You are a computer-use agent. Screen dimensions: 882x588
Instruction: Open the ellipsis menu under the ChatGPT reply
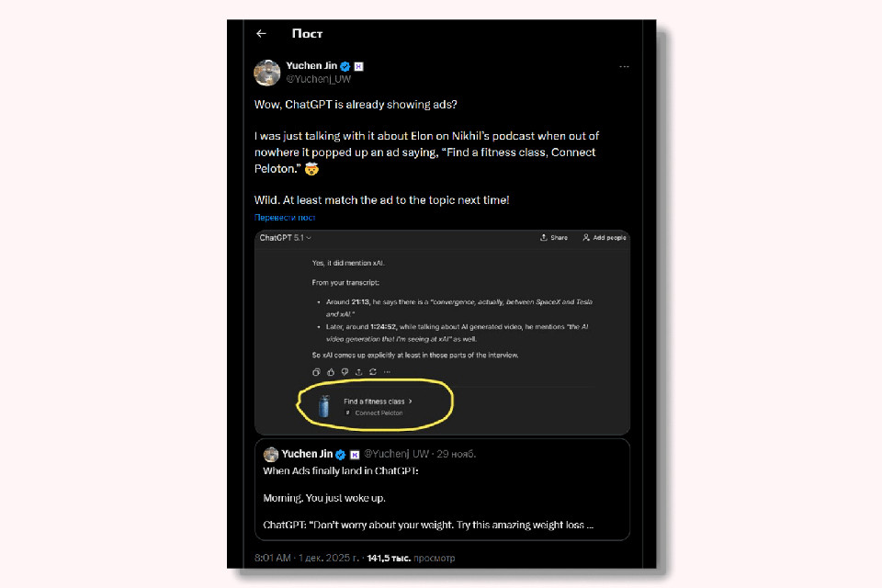point(387,372)
